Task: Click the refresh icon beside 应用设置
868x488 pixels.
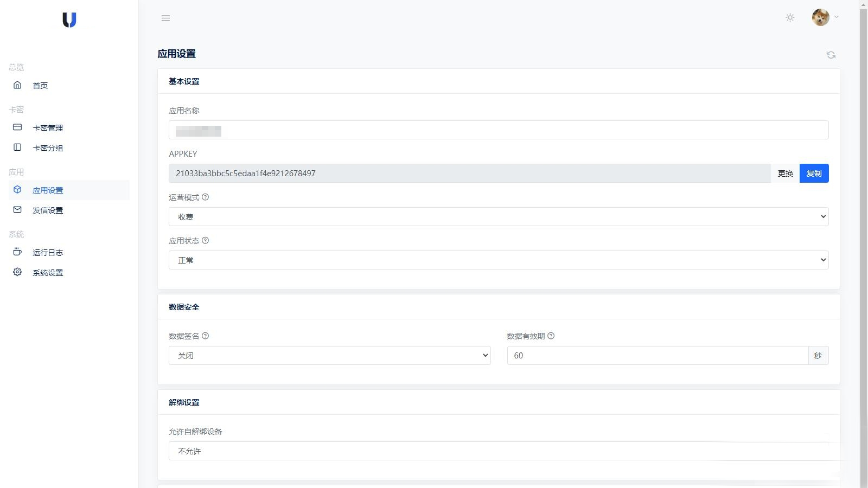Action: [x=831, y=55]
